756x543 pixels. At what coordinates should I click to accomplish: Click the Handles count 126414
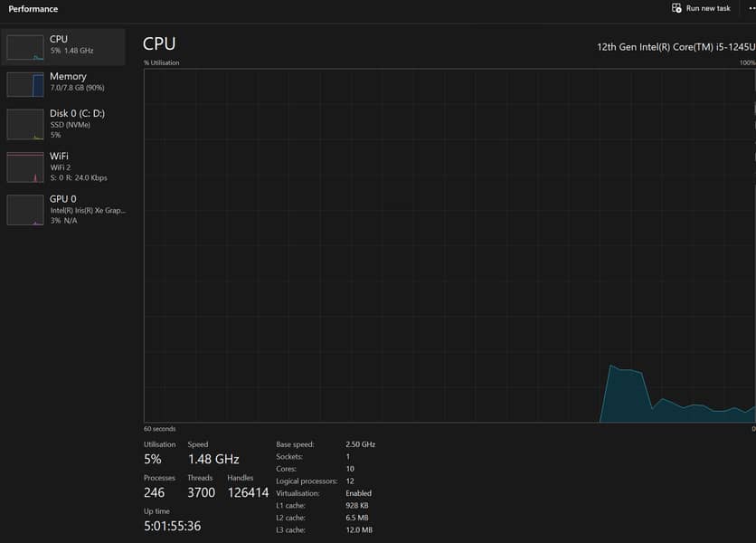[248, 492]
